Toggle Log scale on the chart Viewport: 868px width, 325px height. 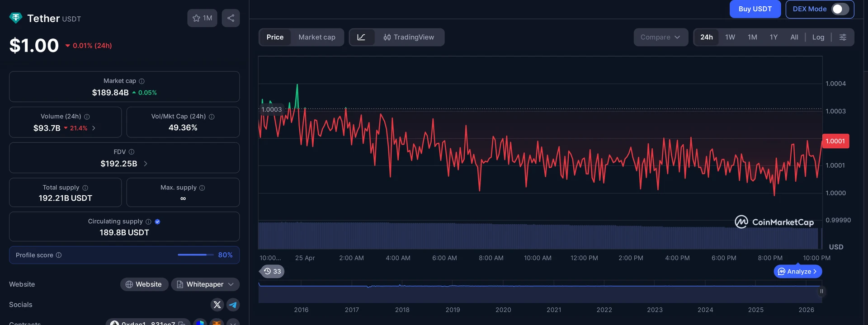818,37
